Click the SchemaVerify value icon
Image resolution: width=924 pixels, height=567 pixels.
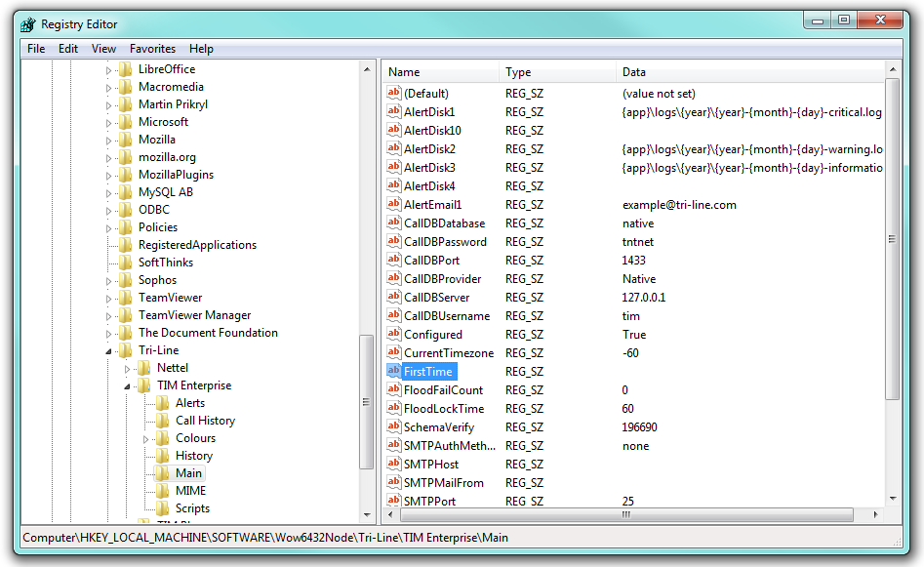pyautogui.click(x=394, y=427)
